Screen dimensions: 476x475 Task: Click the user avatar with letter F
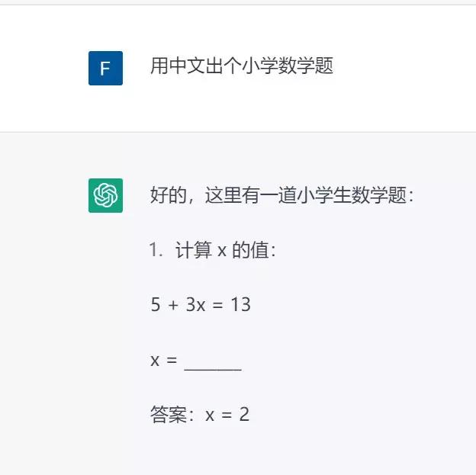coord(105,69)
